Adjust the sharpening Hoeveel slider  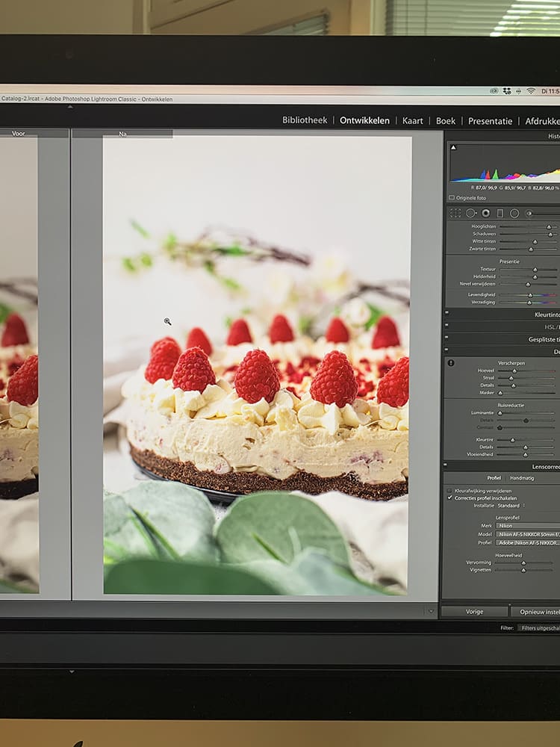click(514, 371)
